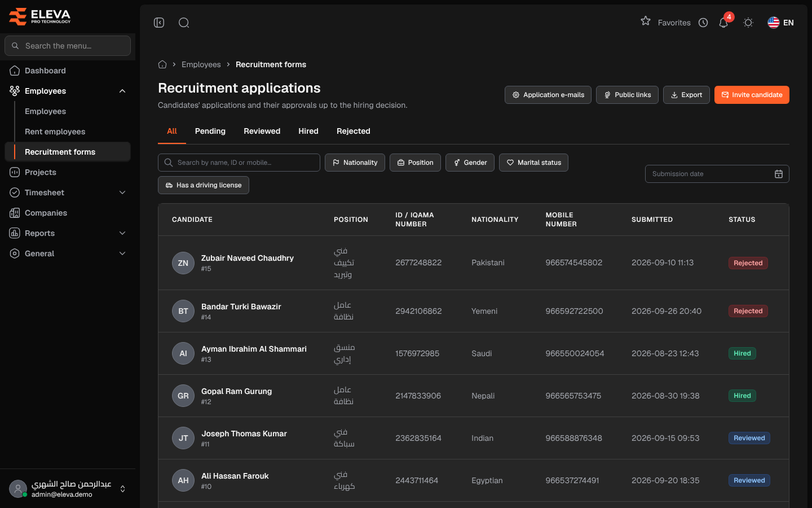Click the ZN candidate avatar
The image size is (812, 508).
[183, 263]
